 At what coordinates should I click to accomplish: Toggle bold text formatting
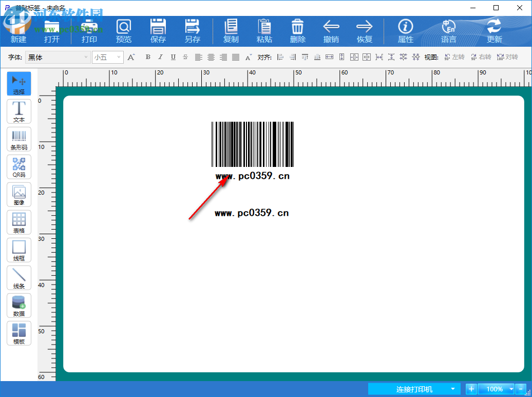pyautogui.click(x=148, y=57)
